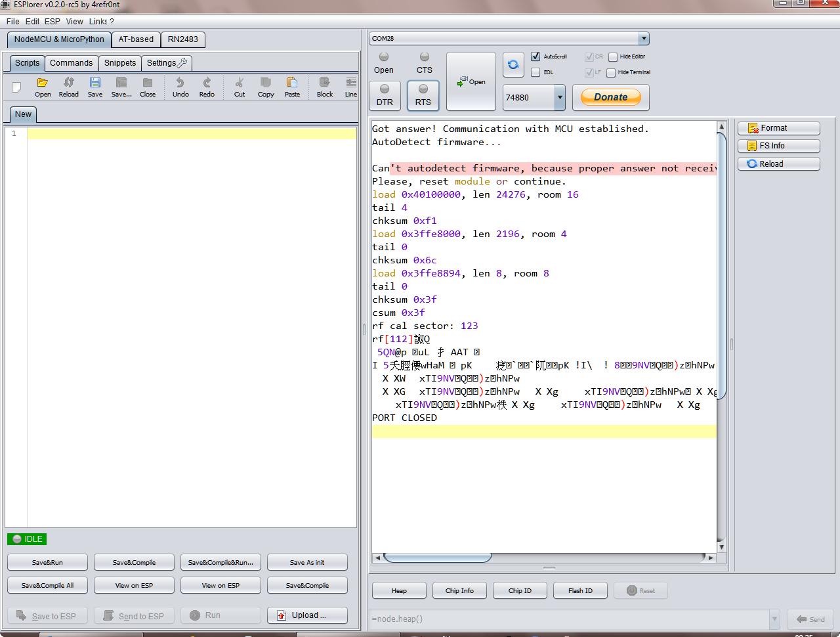
Task: Open the Settings tab
Action: 167,63
